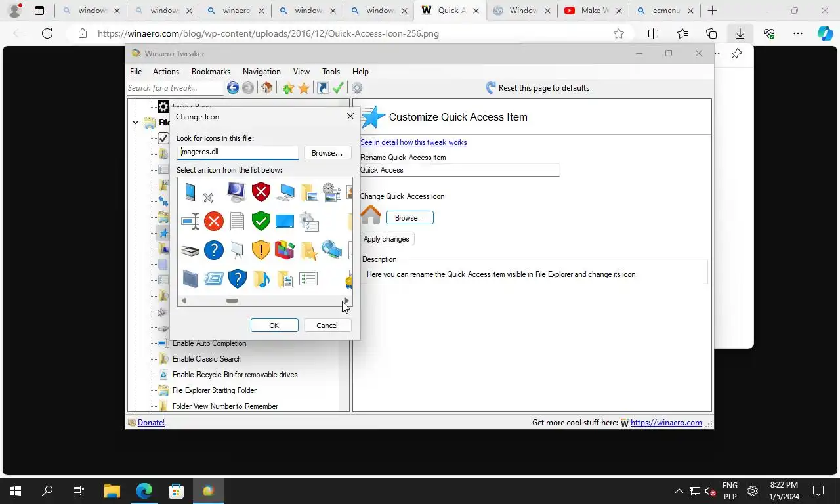Open the Actions menu
This screenshot has height=504, width=840.
tap(166, 72)
